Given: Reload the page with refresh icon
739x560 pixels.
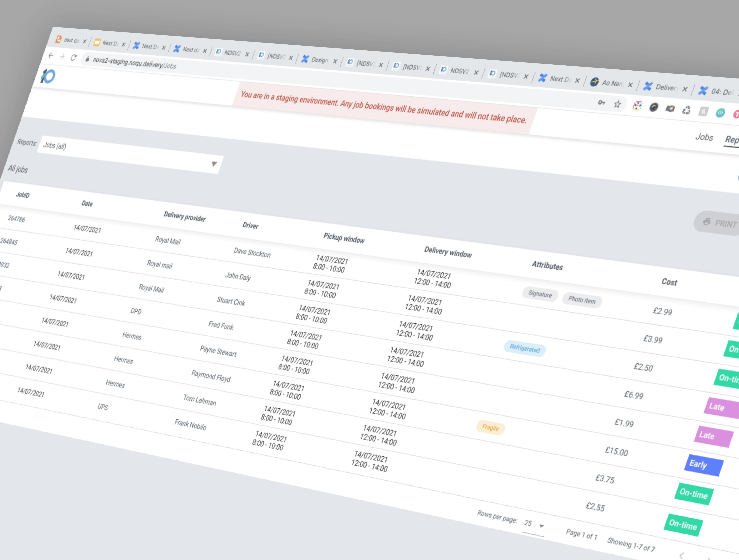Looking at the screenshot, I should click(74, 57).
